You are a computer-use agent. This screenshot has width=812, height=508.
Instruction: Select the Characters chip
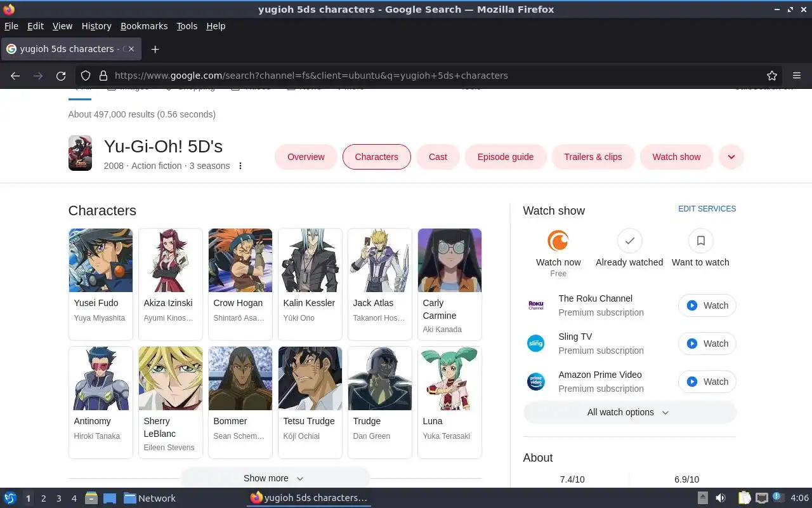pos(377,157)
